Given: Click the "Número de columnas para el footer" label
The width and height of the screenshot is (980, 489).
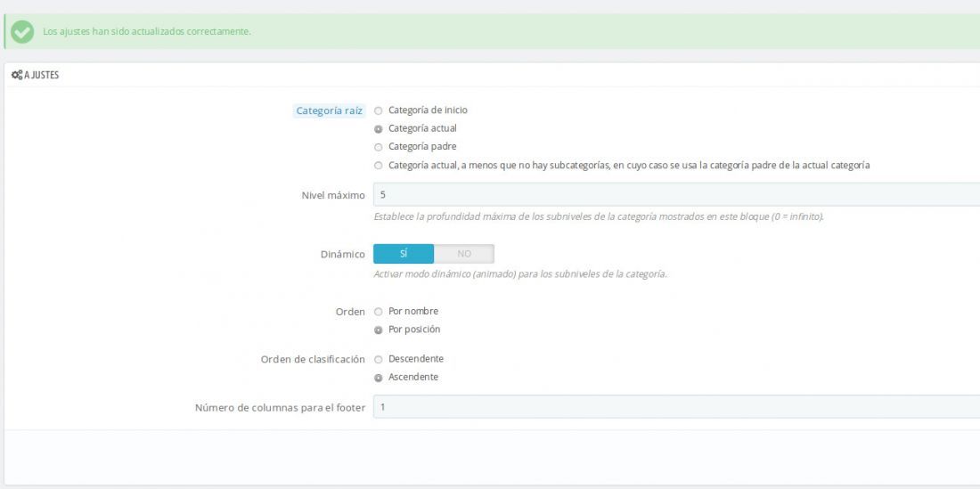Looking at the screenshot, I should point(280,408).
